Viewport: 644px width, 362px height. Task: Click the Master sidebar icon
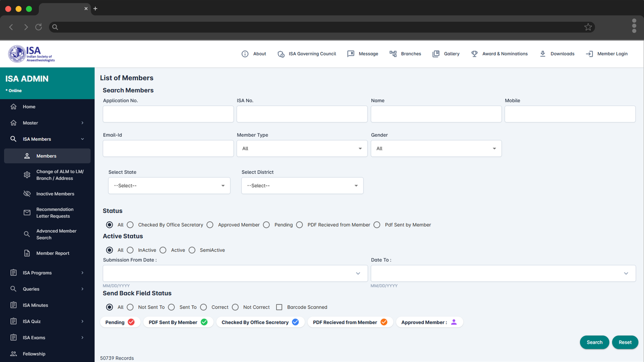click(x=13, y=123)
